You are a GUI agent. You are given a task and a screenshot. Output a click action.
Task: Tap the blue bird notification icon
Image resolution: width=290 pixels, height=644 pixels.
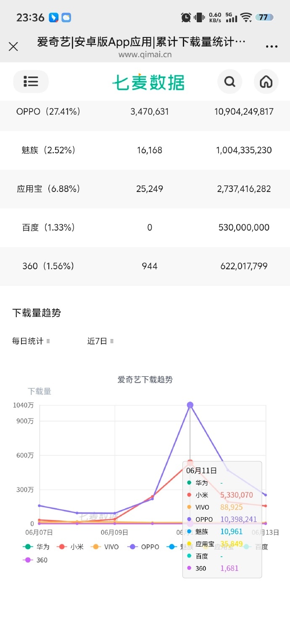tap(53, 18)
